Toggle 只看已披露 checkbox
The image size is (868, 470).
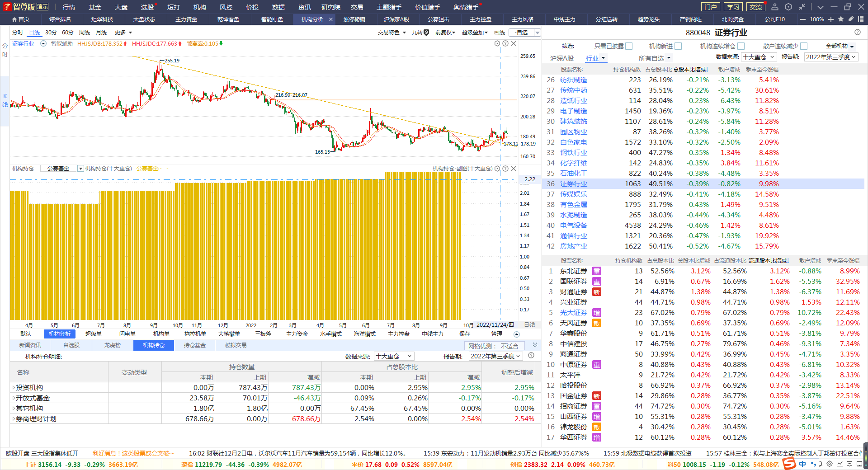629,46
